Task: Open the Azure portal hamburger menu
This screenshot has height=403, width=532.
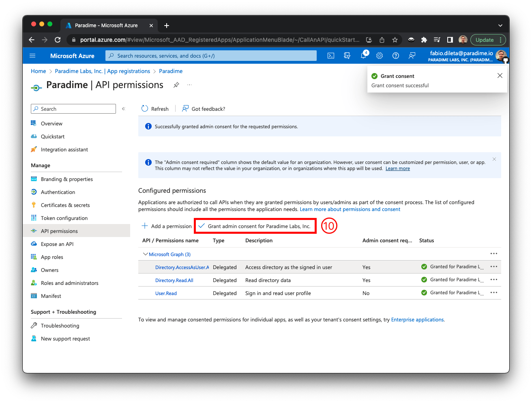Action: 32,56
